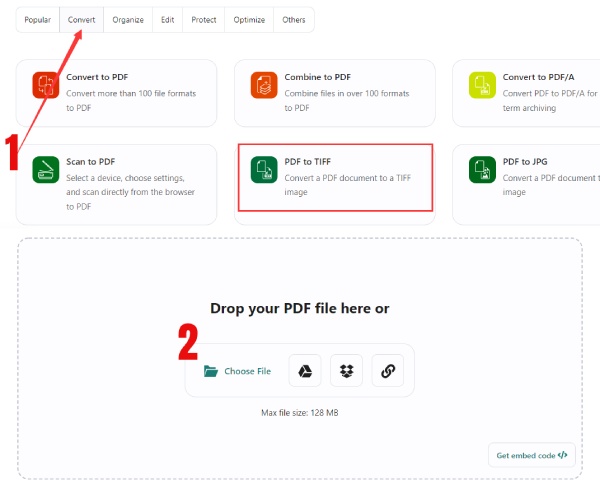Screen dimensions: 600x488
Task: Click the folder icon beside Choose File
Action: 211,371
